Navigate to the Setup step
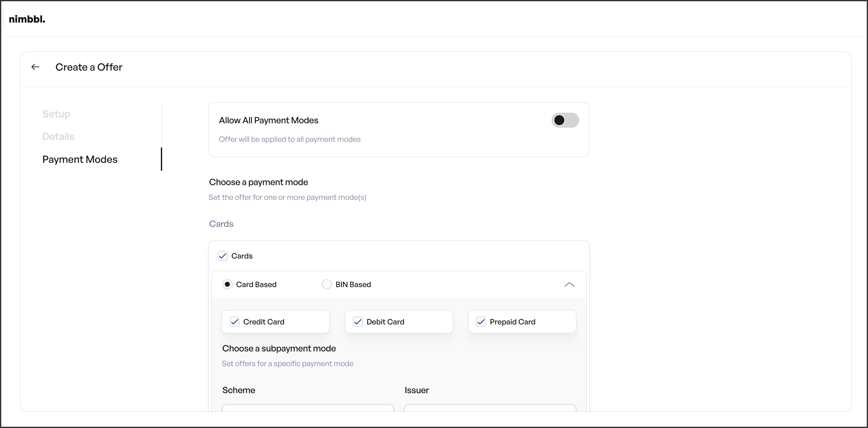This screenshot has width=868, height=428. coord(56,114)
